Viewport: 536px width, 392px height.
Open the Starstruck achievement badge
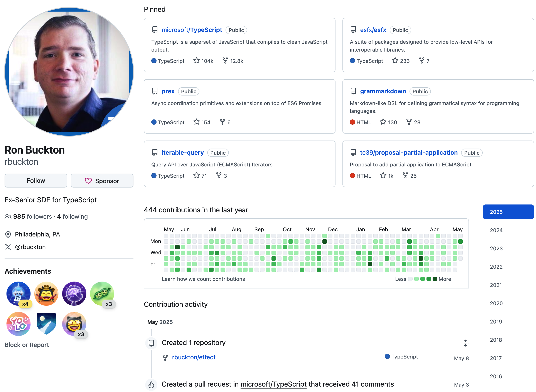(x=74, y=324)
